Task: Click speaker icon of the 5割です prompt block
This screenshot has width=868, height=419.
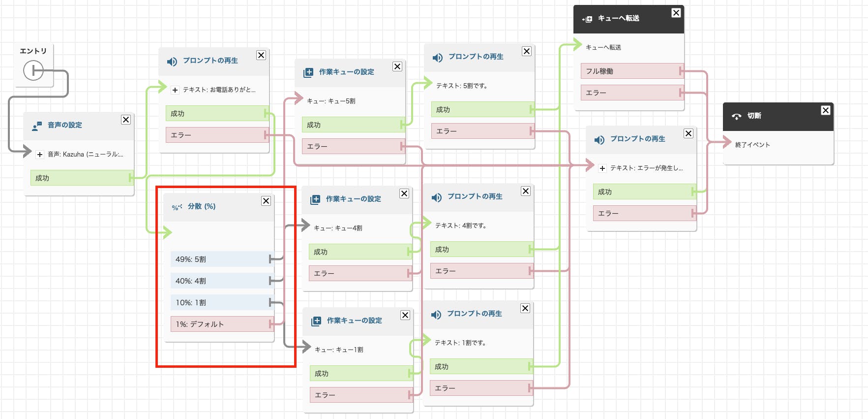Action: click(437, 58)
